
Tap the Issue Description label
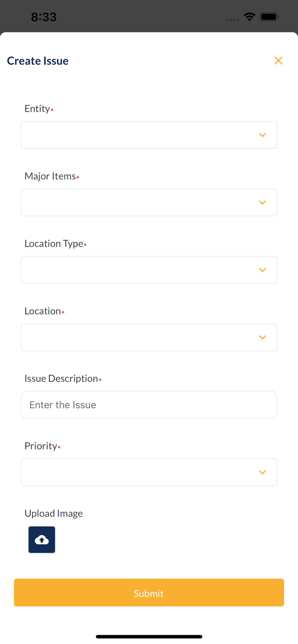click(x=61, y=379)
